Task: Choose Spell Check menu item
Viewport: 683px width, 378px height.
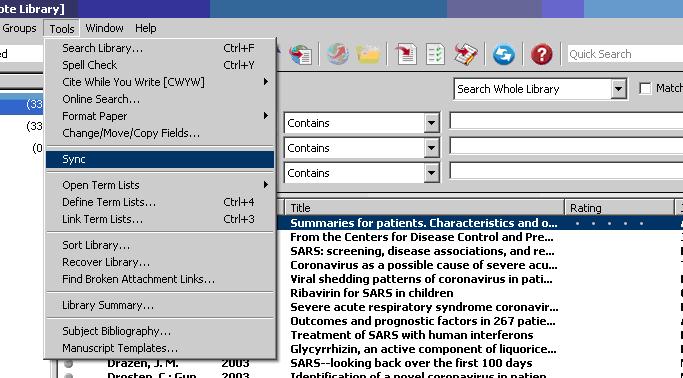Action: (x=160, y=65)
